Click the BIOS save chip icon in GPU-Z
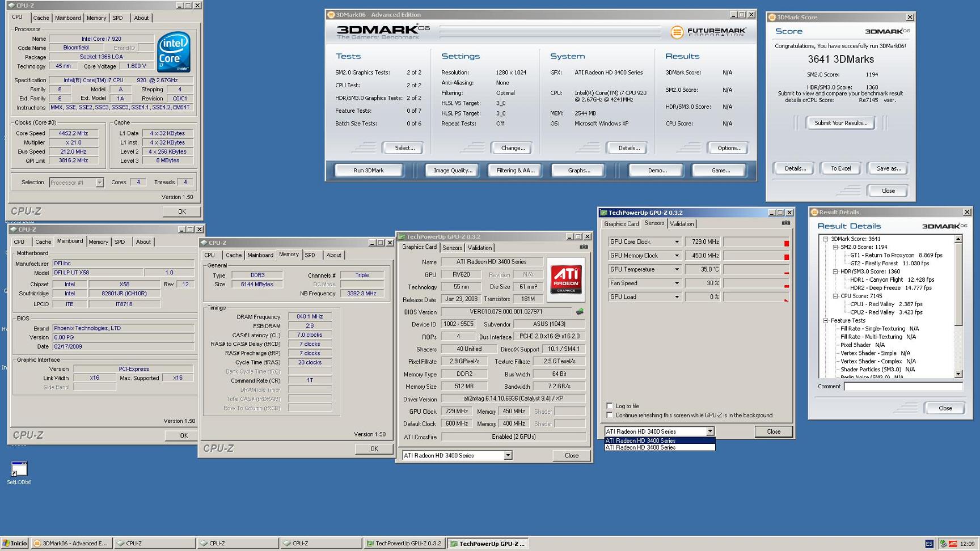 point(580,311)
